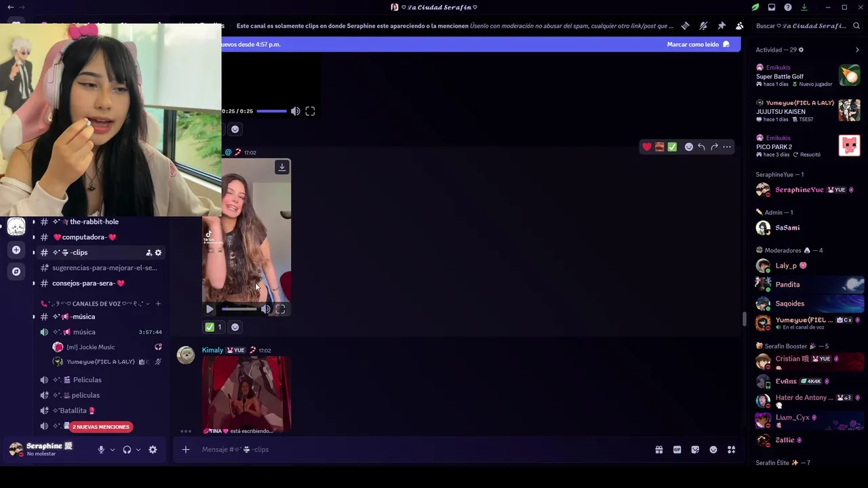Download the TikTok video attachment
The height and width of the screenshot is (488, 868).
coord(282,167)
